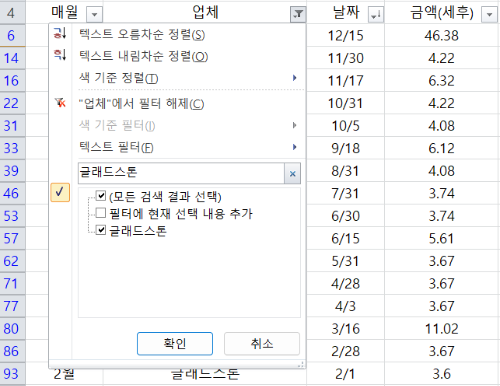The height and width of the screenshot is (386, 500).
Task: Select row header 14
Action: [x=12, y=58]
